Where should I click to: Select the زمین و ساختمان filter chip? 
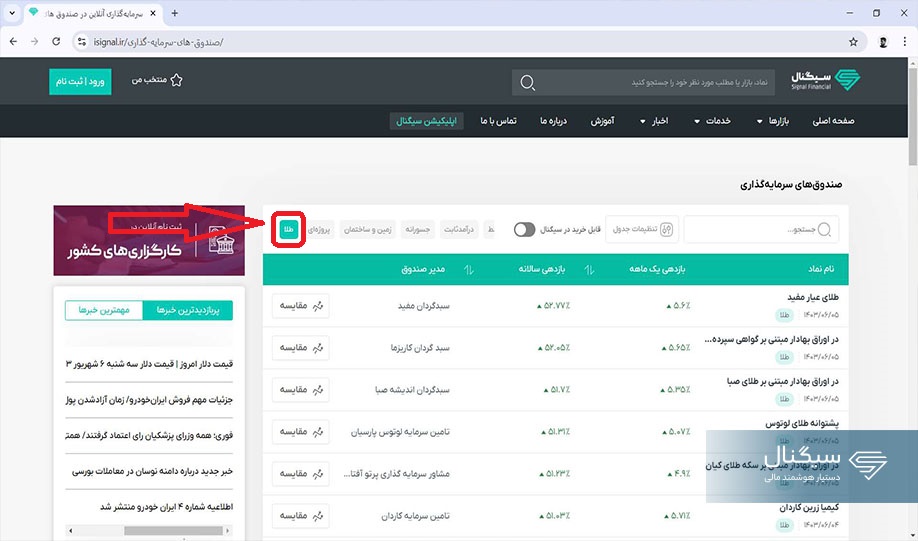pyautogui.click(x=367, y=230)
